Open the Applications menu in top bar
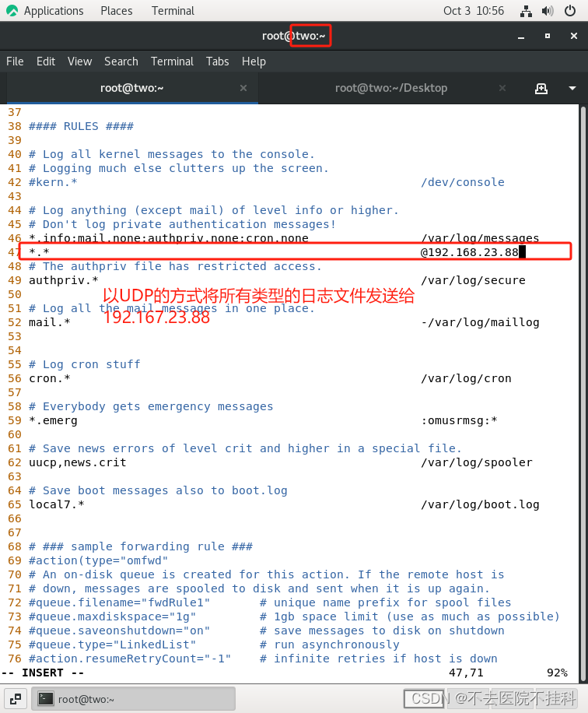The width and height of the screenshot is (588, 713). point(54,11)
